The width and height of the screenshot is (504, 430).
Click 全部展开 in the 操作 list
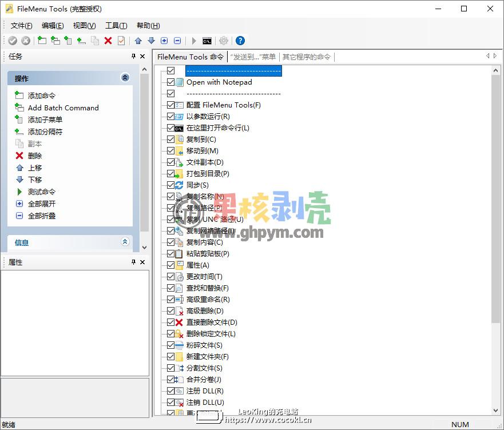[41, 204]
